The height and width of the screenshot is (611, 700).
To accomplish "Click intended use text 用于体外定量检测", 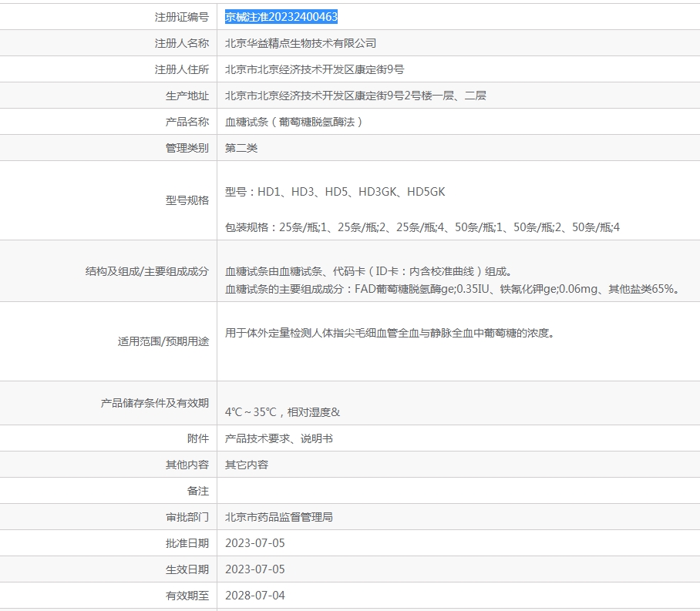I will pos(390,333).
